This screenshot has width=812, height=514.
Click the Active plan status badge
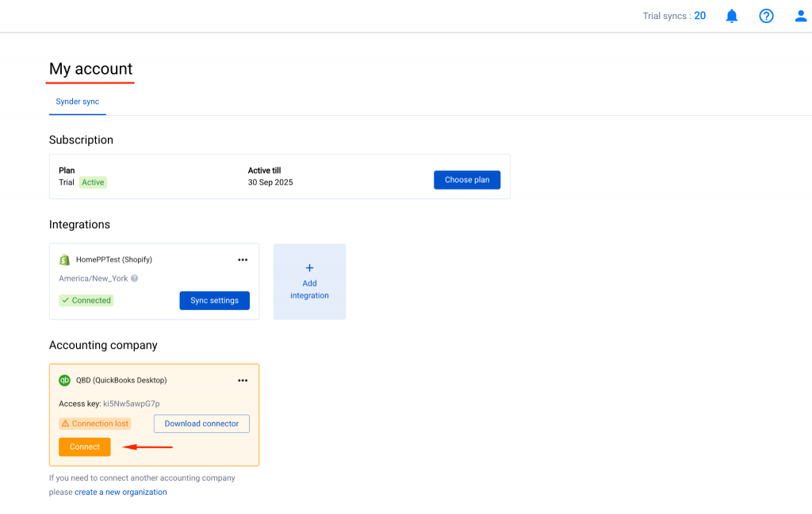point(93,182)
